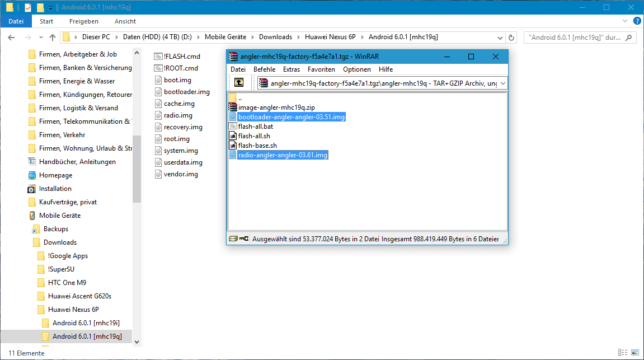This screenshot has height=360, width=644.
Task: Click Explorer back navigation arrow
Action: pos(12,38)
